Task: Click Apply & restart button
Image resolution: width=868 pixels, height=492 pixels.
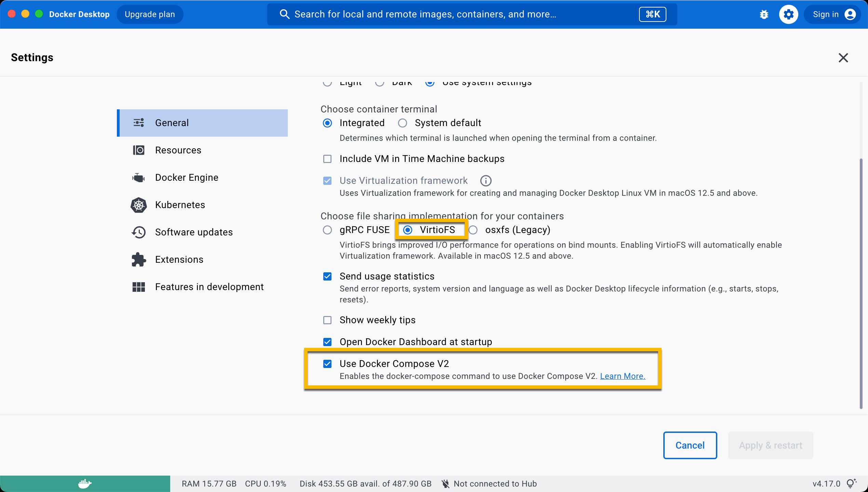Action: coord(771,445)
